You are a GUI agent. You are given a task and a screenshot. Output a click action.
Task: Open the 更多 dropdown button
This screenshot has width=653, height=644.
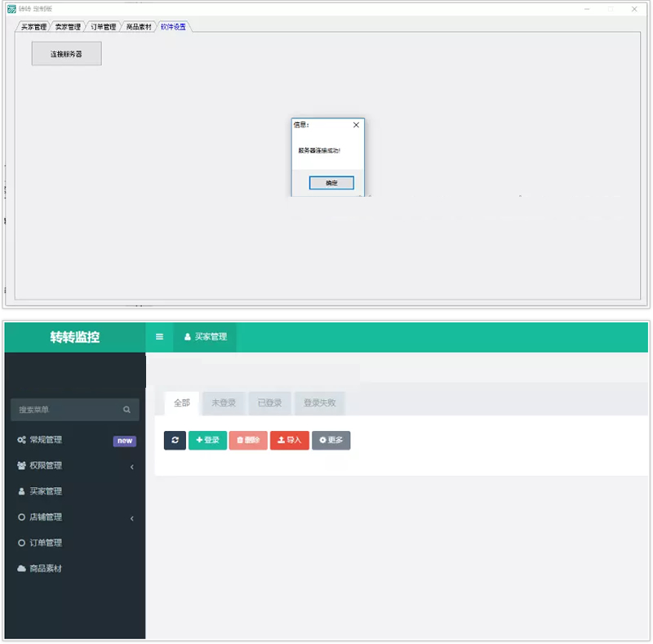click(x=331, y=440)
